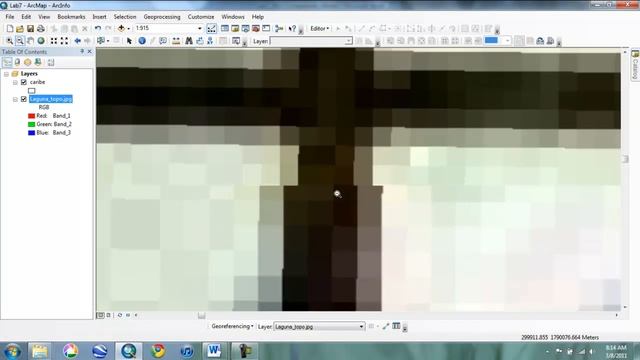
Task: Collapse the Layers data frame
Action: (7, 74)
